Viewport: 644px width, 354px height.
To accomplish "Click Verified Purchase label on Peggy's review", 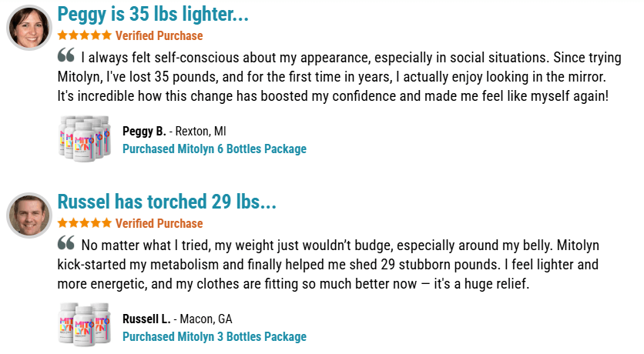I will pyautogui.click(x=159, y=36).
